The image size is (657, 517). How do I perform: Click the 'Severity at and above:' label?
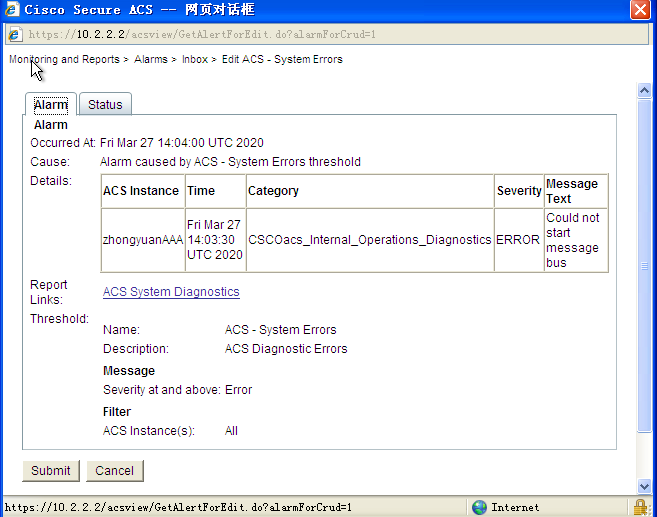(x=161, y=390)
